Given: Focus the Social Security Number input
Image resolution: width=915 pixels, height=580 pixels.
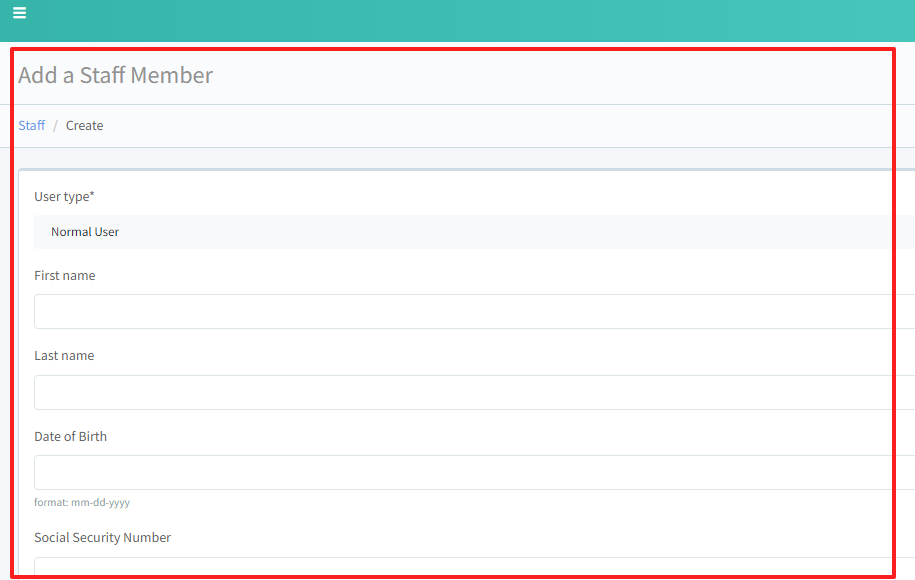Looking at the screenshot, I should pos(470,568).
